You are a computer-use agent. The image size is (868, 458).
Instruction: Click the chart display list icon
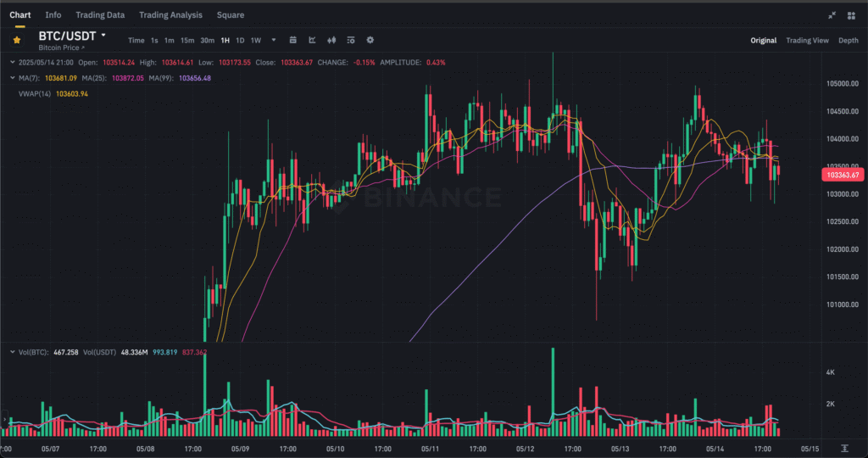pos(350,40)
